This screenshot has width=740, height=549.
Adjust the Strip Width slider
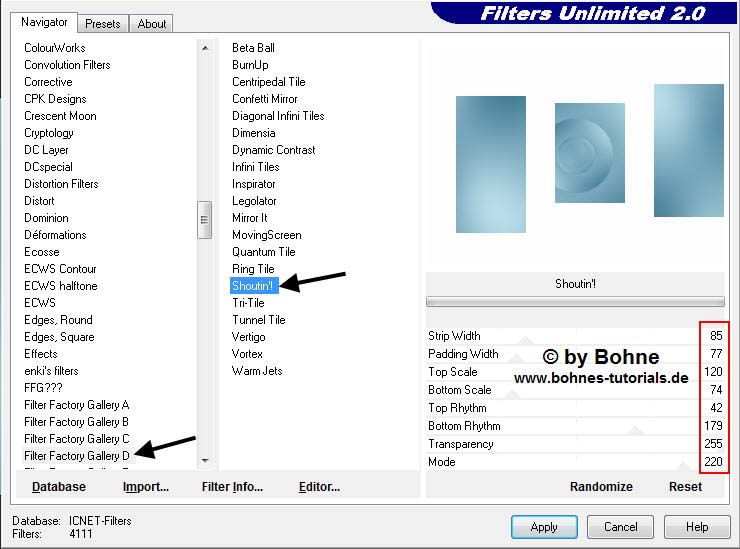(590, 336)
